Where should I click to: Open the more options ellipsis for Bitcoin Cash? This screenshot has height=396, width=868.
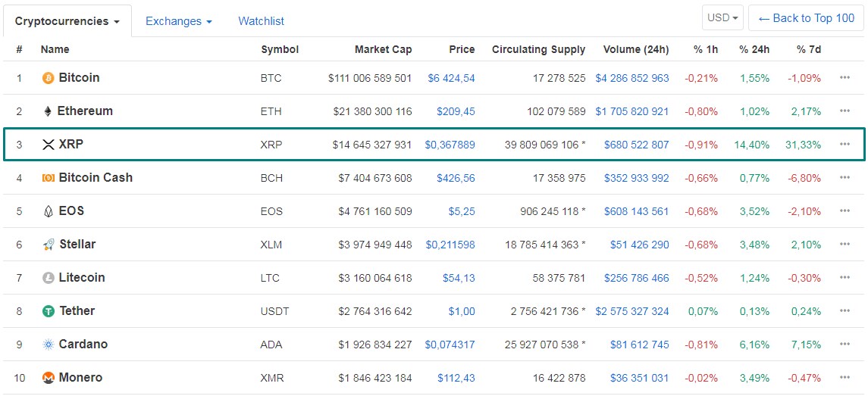click(844, 177)
